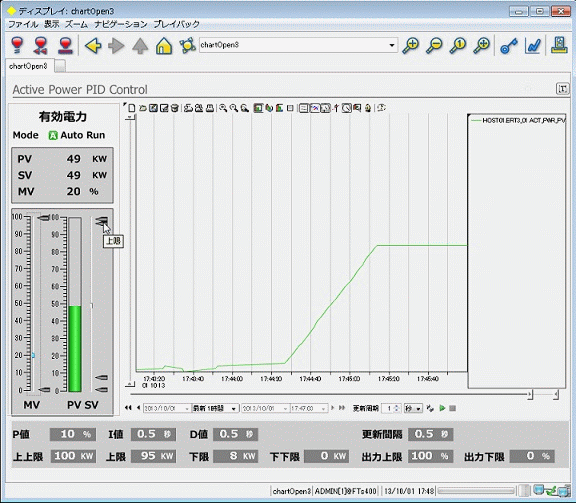Reset zoom with the 1:1 magnifier
The height and width of the screenshot is (503, 576).
[x=458, y=46]
